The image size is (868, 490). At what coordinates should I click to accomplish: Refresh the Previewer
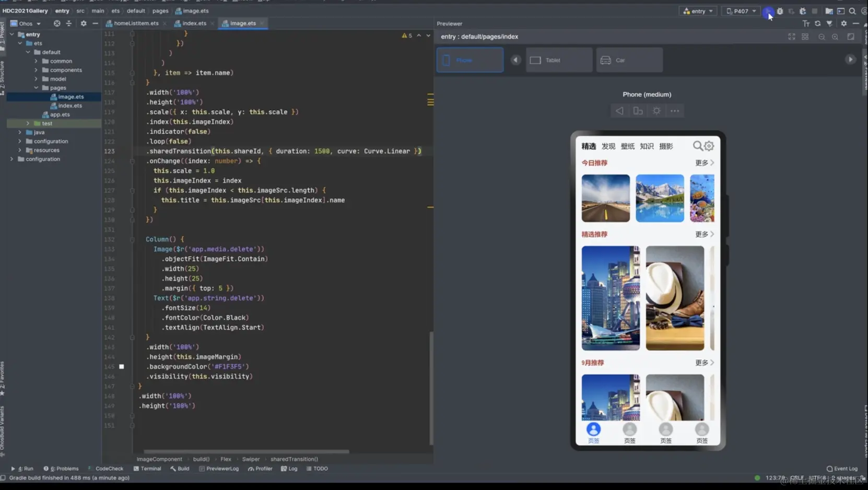[818, 24]
